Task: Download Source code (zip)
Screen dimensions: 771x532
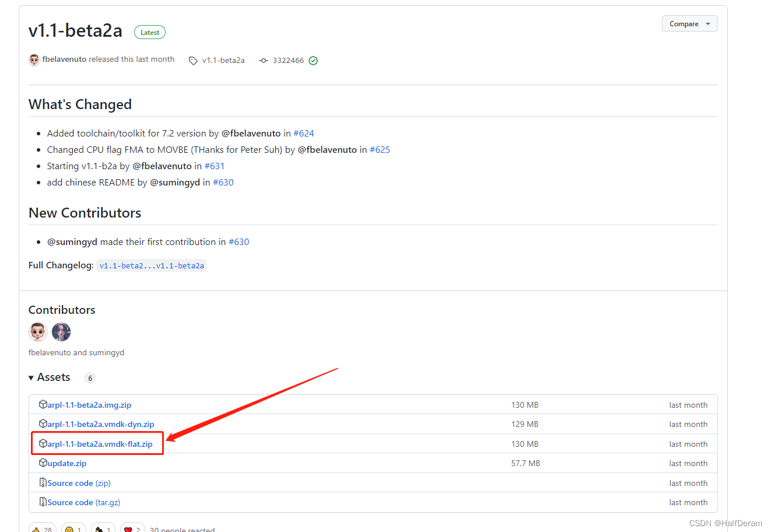Action: tap(79, 483)
